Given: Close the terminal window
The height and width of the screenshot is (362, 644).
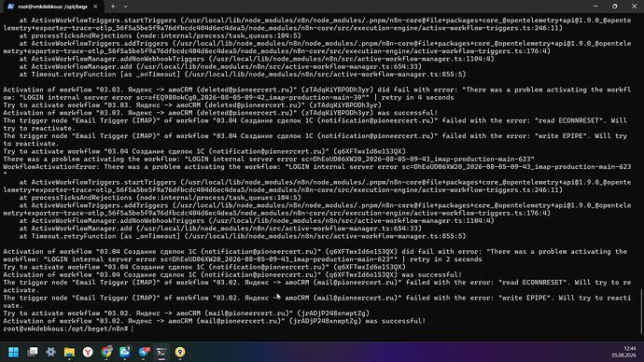Looking at the screenshot, I should click(x=634, y=7).
